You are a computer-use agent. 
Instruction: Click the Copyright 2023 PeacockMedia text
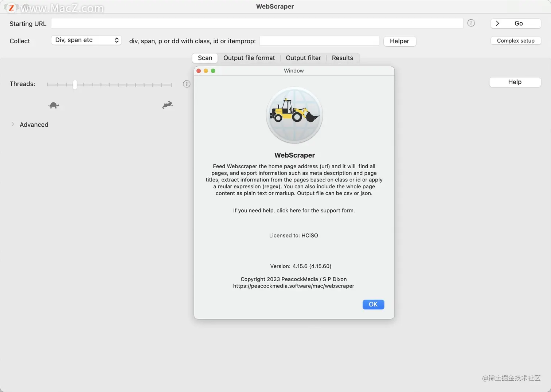tap(294, 279)
